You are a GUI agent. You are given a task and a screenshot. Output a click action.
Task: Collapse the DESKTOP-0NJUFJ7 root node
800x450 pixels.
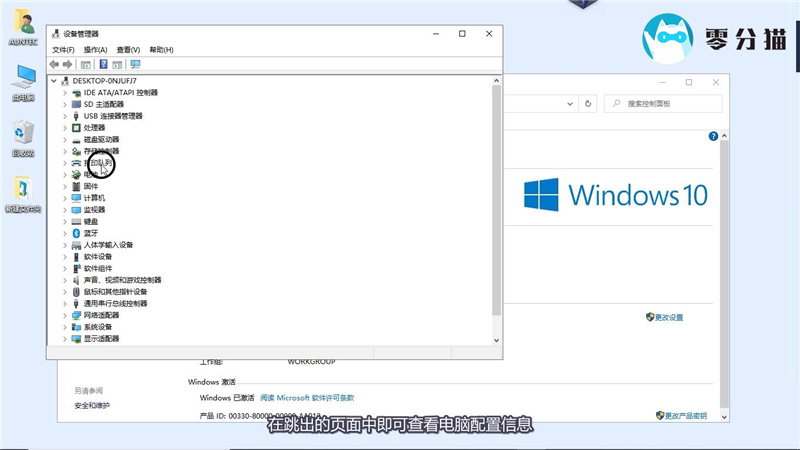click(54, 80)
